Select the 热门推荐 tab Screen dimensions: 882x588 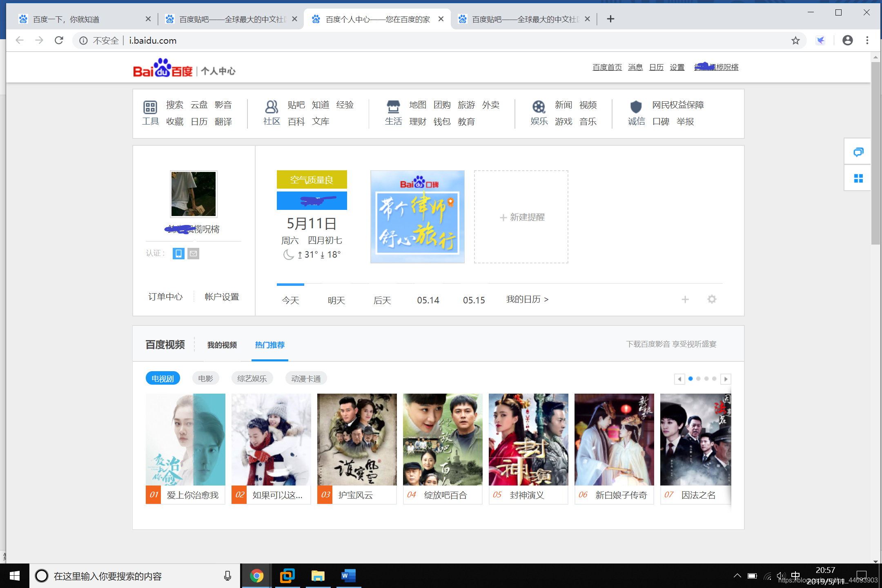point(270,345)
